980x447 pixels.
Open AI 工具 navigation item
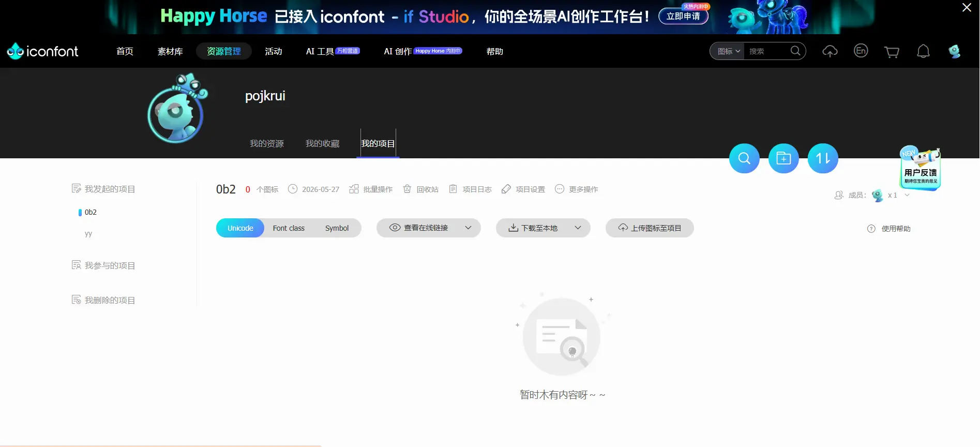click(333, 51)
